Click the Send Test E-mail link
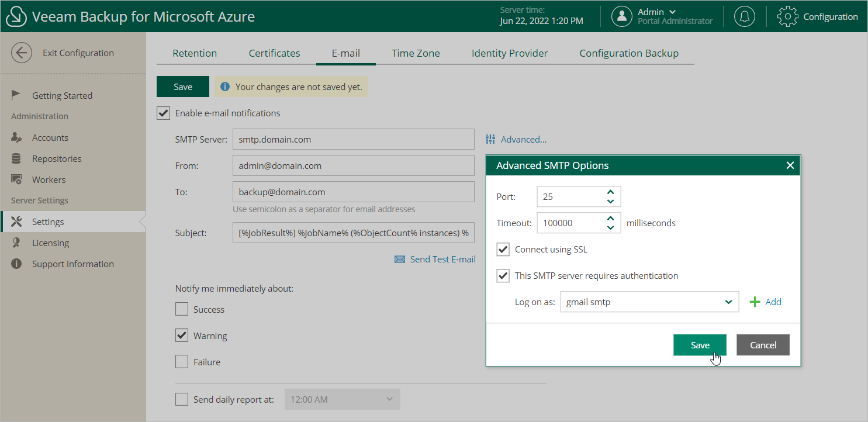Viewport: 868px width, 422px height. (x=443, y=259)
